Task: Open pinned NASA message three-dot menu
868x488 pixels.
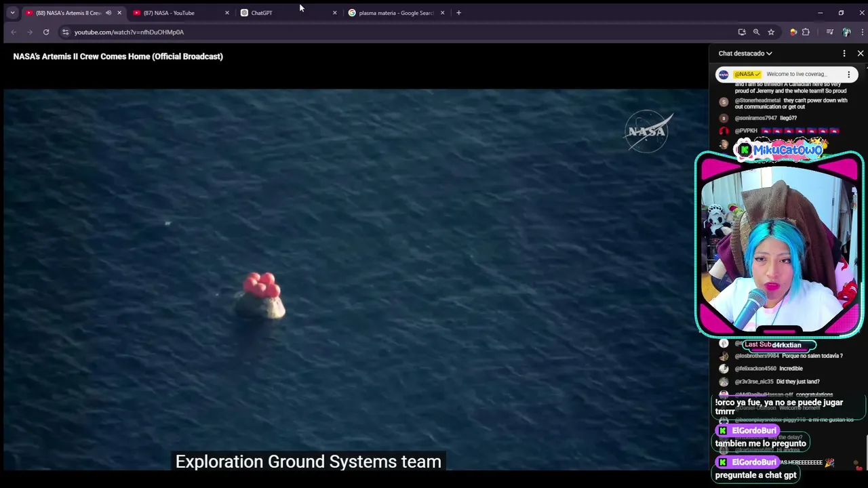Action: [x=848, y=74]
